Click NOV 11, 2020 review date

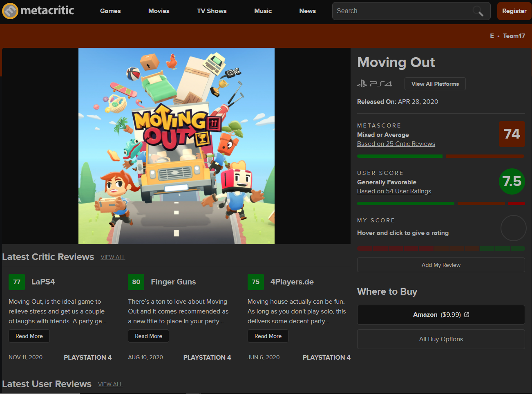point(25,357)
